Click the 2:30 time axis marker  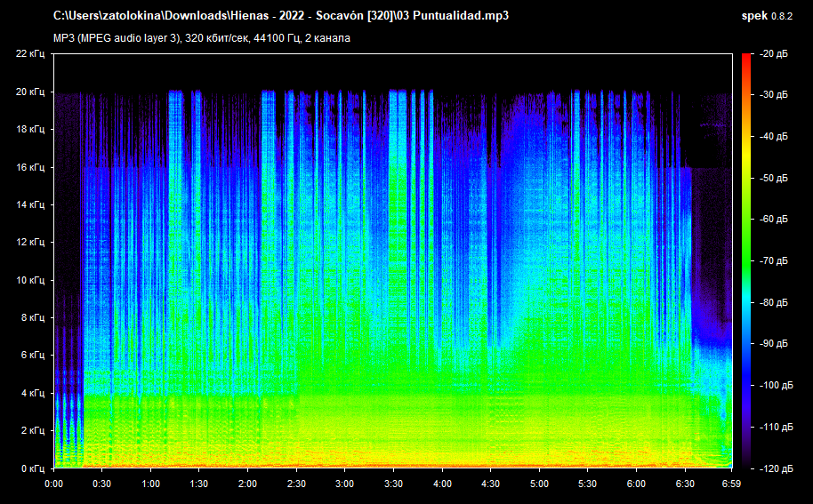[x=296, y=484]
